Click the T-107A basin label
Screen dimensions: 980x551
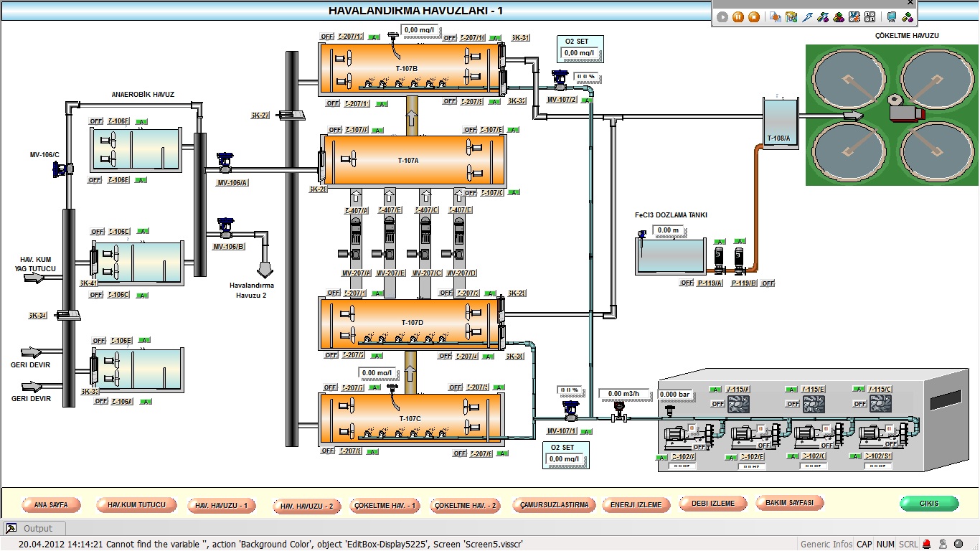[x=407, y=161]
